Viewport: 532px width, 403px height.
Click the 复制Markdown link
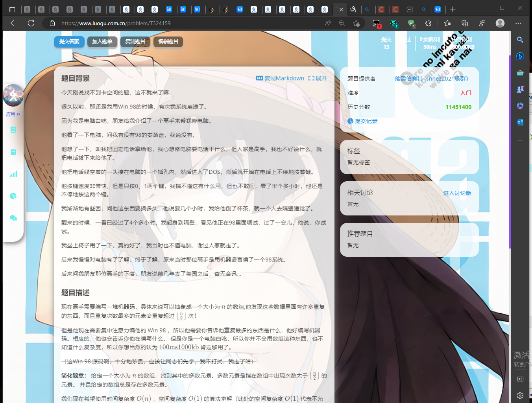coord(280,78)
